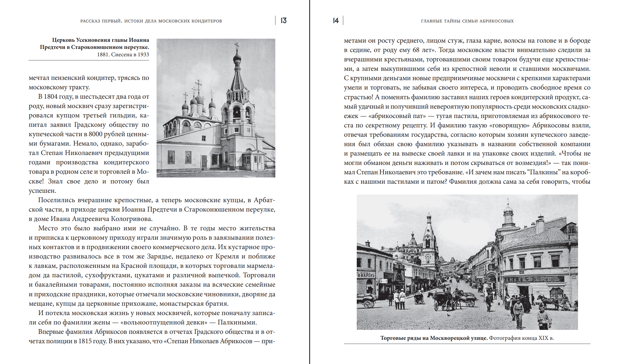
Task: Click the caption 'Торговые ряды на Москворецкой улице'
Action: click(434, 338)
